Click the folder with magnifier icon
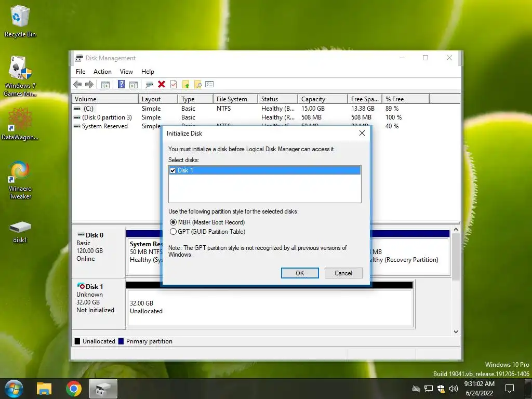 pyautogui.click(x=197, y=84)
